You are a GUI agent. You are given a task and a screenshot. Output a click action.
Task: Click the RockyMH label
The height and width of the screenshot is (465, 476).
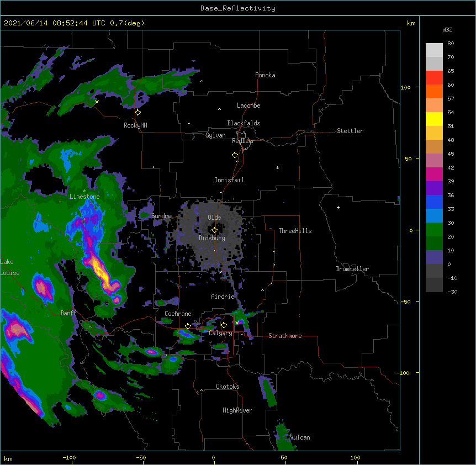pyautogui.click(x=135, y=125)
